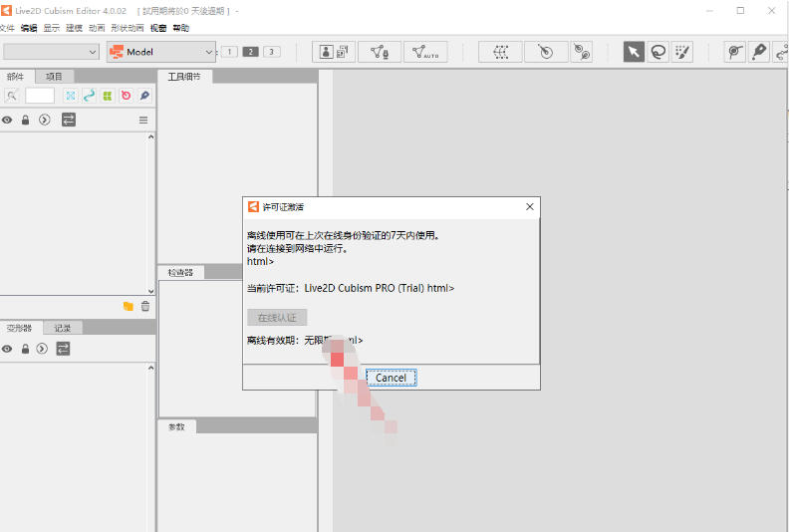Screen dimensions: 791x532
Task: Open the parts panel hamburger menu
Action: click(x=142, y=120)
